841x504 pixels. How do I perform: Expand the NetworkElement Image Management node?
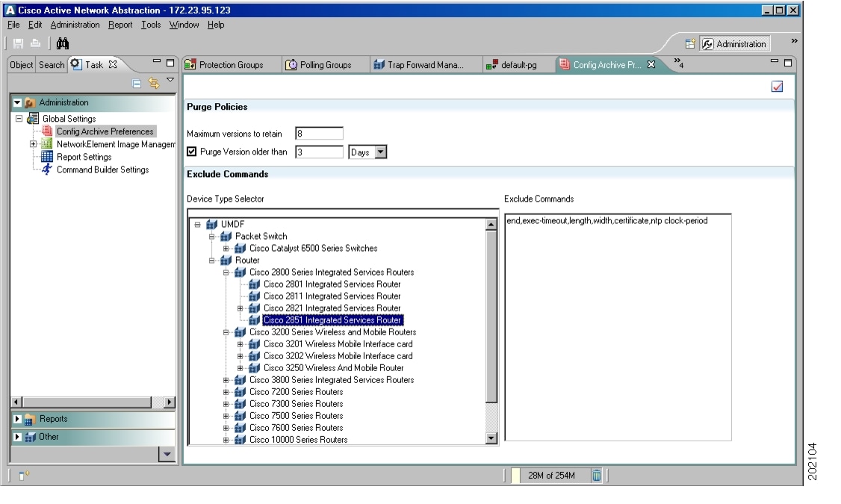(34, 143)
